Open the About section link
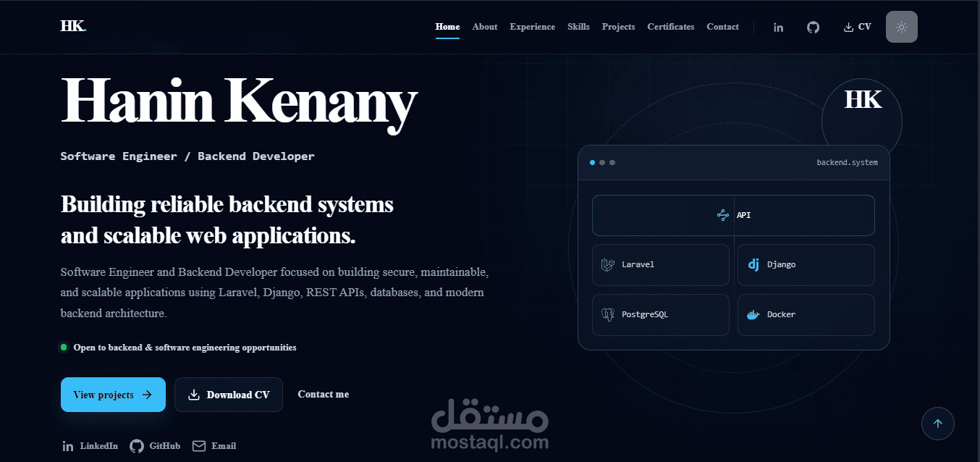 tap(485, 27)
